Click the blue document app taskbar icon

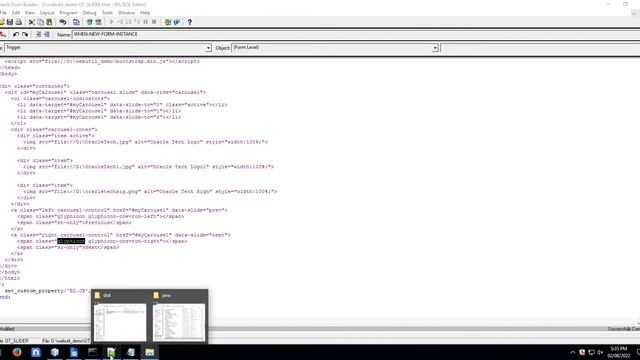(74, 352)
